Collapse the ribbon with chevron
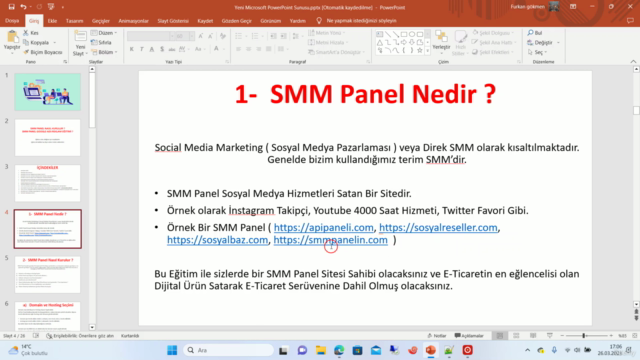The height and width of the screenshot is (360, 640). tap(633, 62)
